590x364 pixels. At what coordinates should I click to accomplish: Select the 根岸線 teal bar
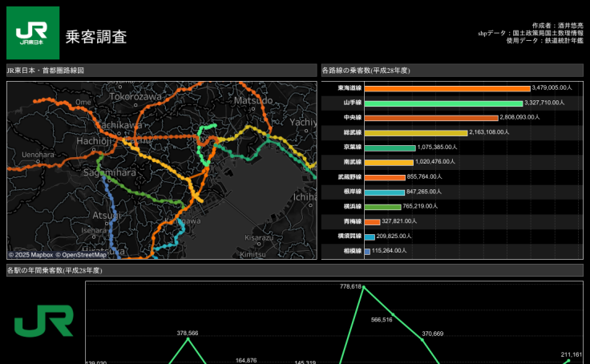point(384,192)
